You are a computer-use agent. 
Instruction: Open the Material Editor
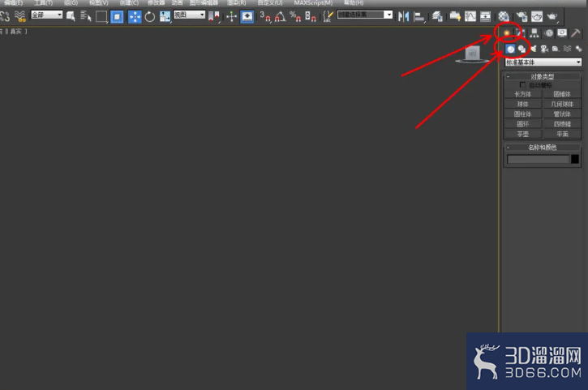(504, 16)
